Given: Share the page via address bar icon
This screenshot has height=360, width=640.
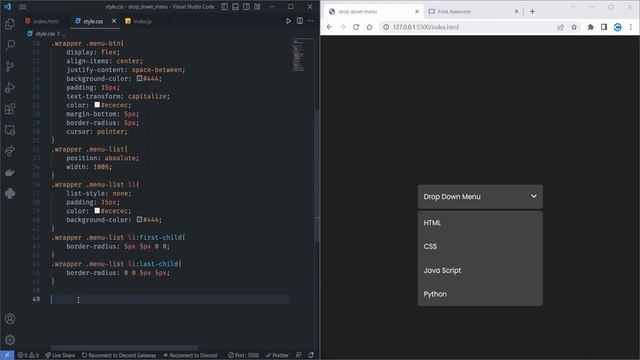Looking at the screenshot, I should (x=560, y=27).
